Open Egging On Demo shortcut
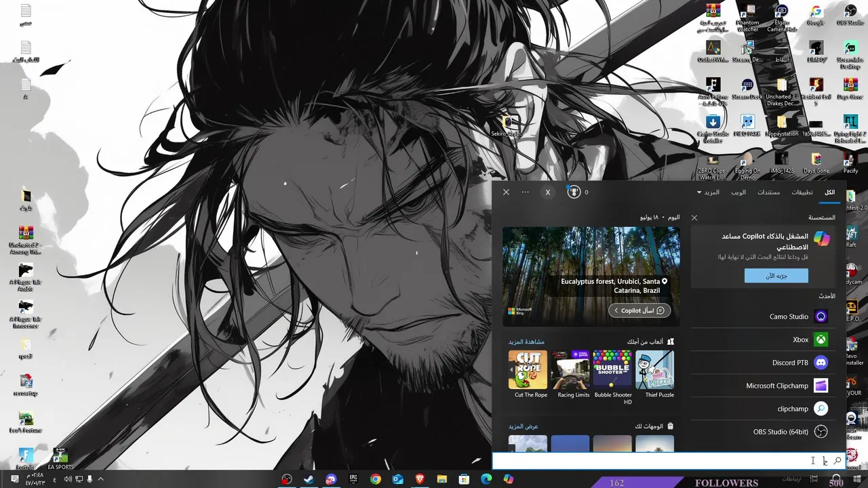 click(x=747, y=165)
